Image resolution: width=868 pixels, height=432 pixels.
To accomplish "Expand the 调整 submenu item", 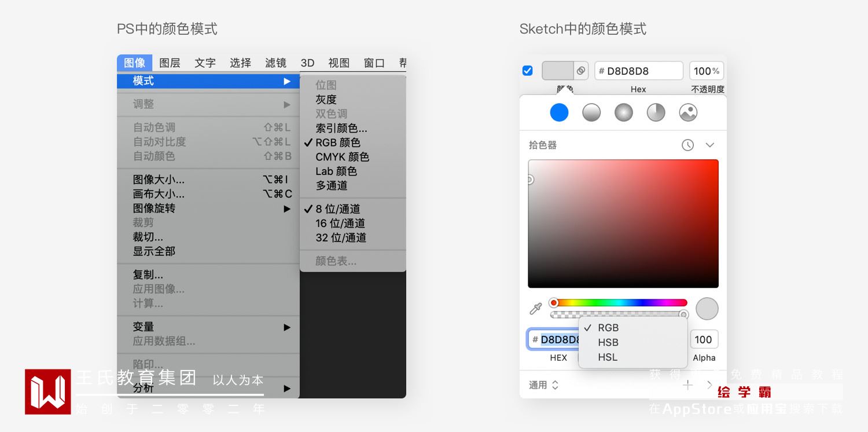I will coord(208,104).
